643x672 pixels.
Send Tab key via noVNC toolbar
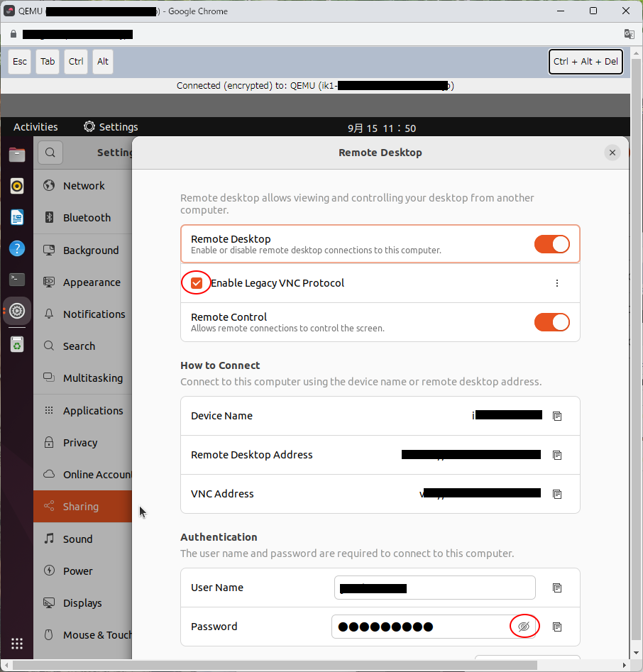[x=48, y=61]
